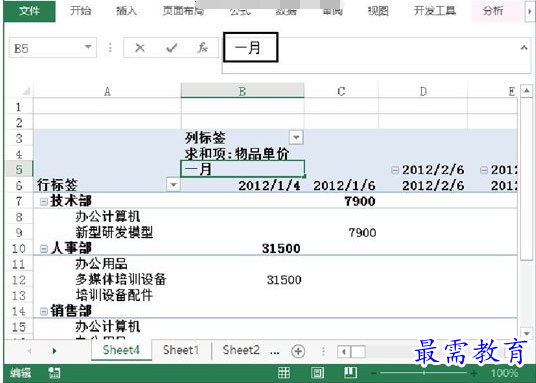Switch to the 开发工具 ribbon tab

[x=435, y=11]
